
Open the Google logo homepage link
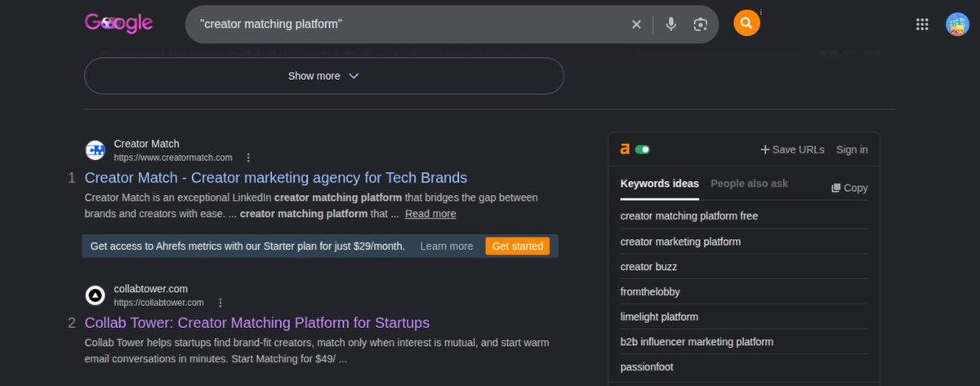pos(118,23)
